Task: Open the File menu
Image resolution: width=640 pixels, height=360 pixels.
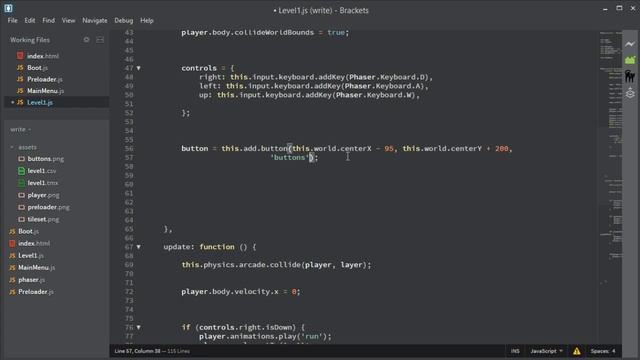Action: [13, 20]
